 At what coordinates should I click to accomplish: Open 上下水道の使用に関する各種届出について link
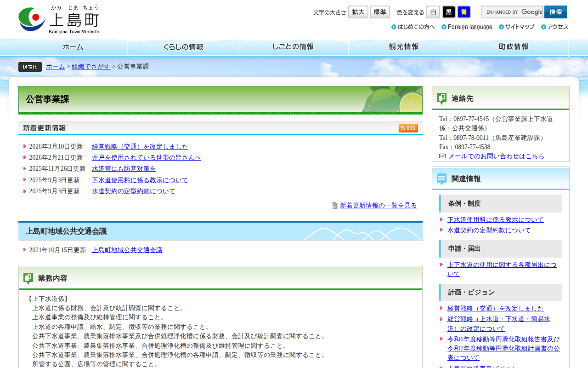(x=502, y=270)
